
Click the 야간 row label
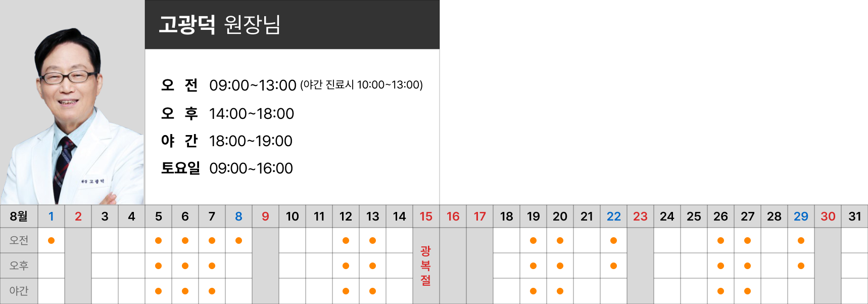[x=19, y=291]
